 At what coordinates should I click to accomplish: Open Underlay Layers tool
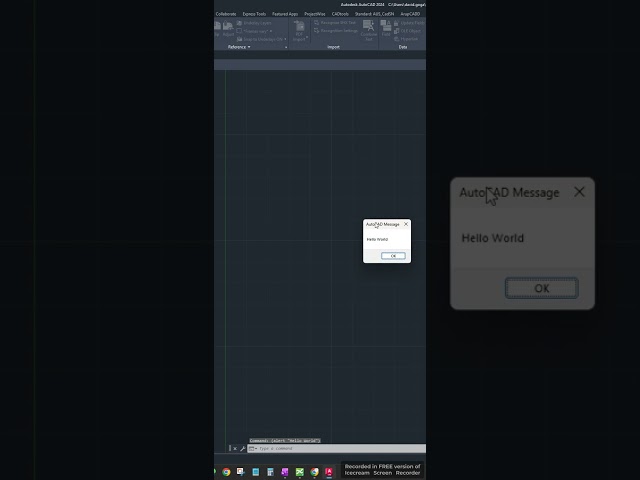254,23
